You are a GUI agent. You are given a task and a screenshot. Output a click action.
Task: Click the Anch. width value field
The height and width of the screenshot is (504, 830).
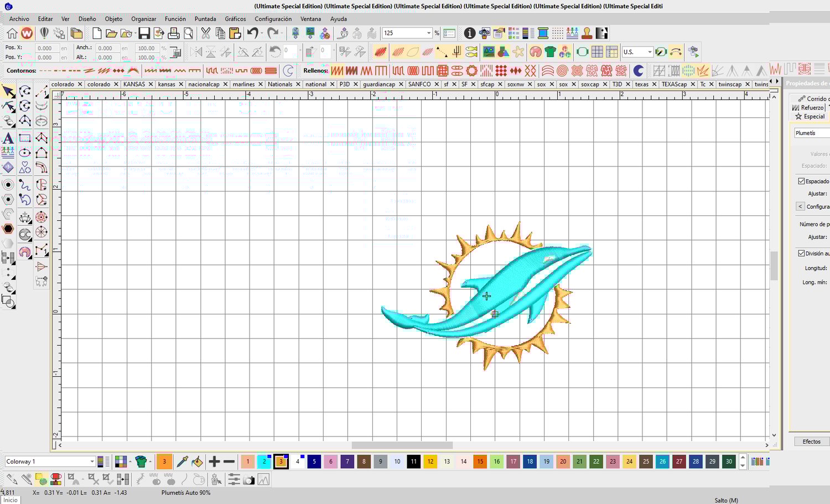pos(107,48)
